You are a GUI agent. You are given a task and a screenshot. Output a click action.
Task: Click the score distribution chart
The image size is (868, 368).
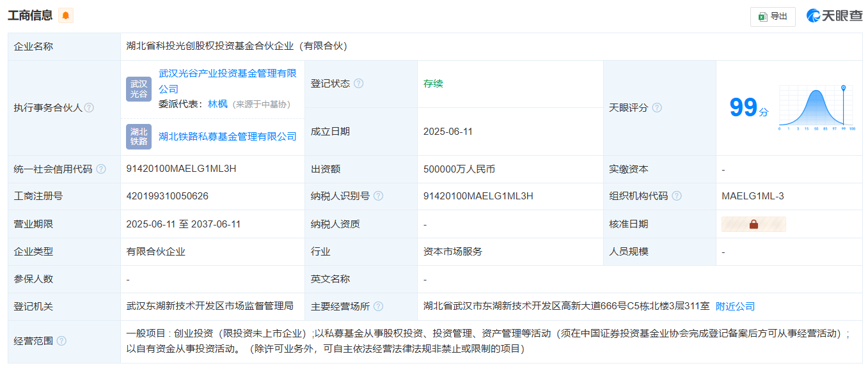click(817, 107)
